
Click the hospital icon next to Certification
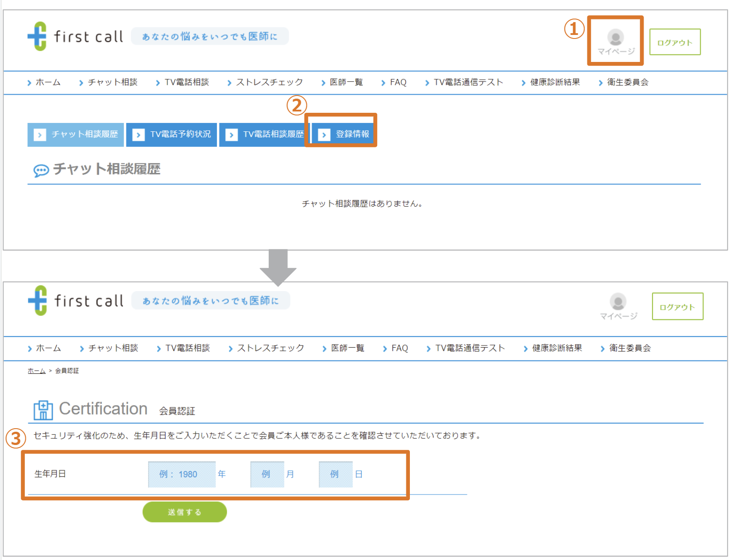(x=42, y=410)
